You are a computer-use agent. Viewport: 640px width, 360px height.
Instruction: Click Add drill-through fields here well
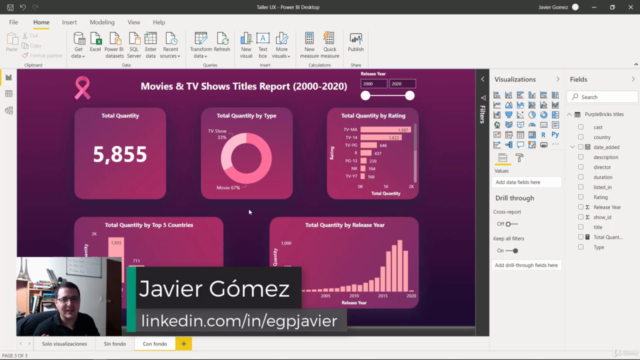coord(527,265)
